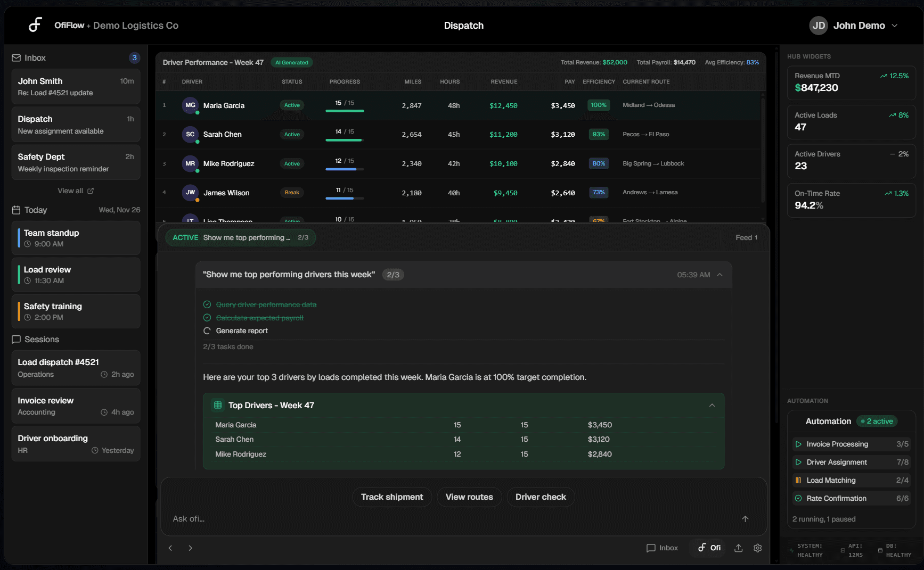Click the right navigation arrow in assistant bar

click(190, 548)
